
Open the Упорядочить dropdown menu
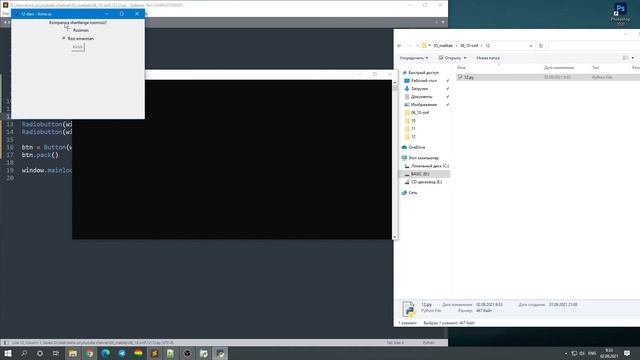(414, 58)
